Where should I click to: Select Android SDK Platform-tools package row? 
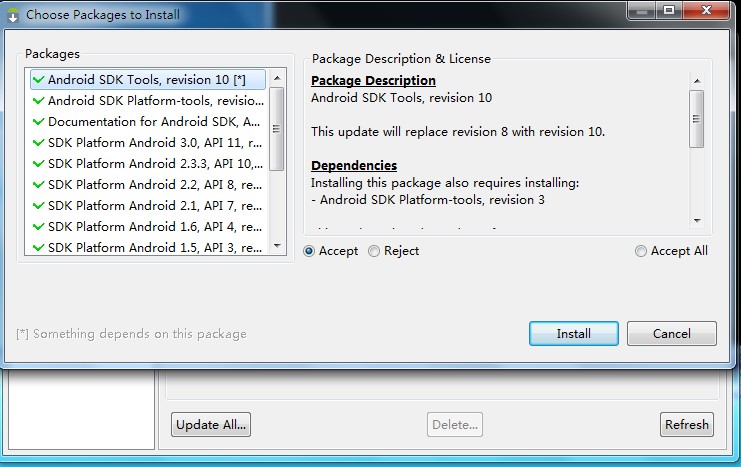point(148,101)
